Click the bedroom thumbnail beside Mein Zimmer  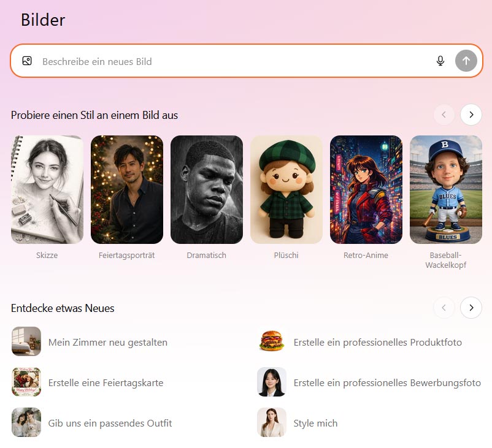[26, 342]
